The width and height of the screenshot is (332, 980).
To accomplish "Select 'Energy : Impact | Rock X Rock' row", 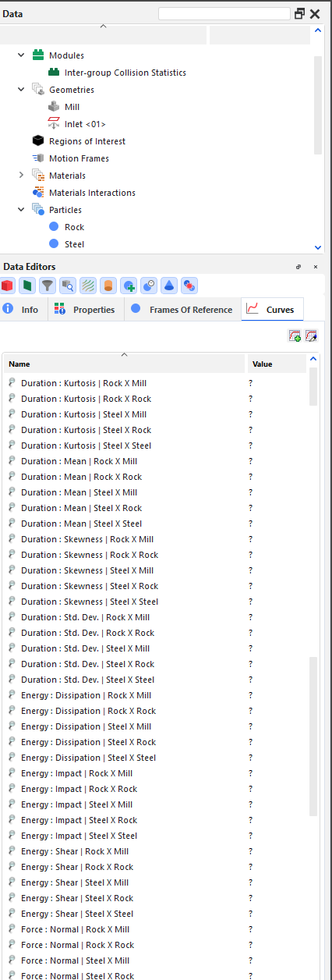I will click(x=156, y=789).
